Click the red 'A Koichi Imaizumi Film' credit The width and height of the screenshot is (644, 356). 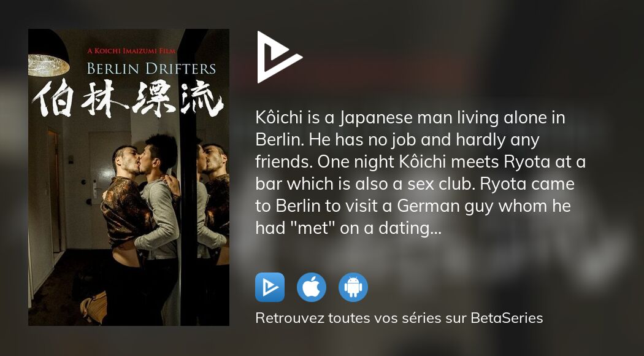(131, 51)
